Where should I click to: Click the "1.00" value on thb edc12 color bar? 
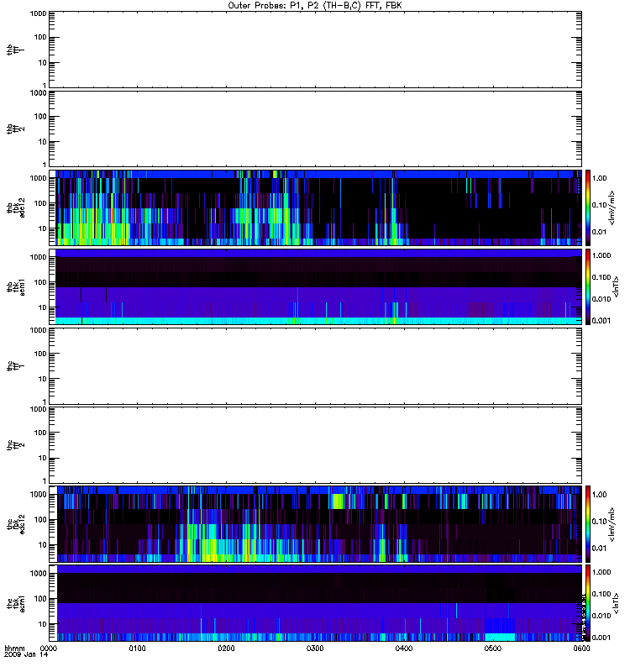[x=599, y=178]
